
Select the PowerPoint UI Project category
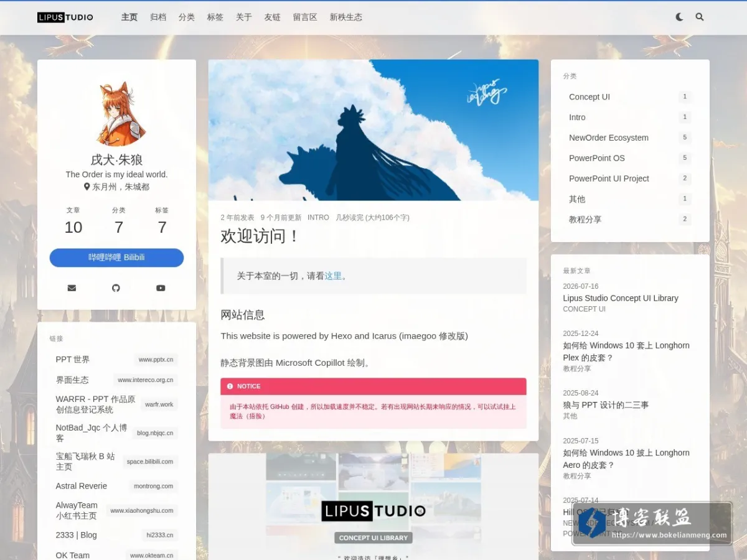coord(630,179)
